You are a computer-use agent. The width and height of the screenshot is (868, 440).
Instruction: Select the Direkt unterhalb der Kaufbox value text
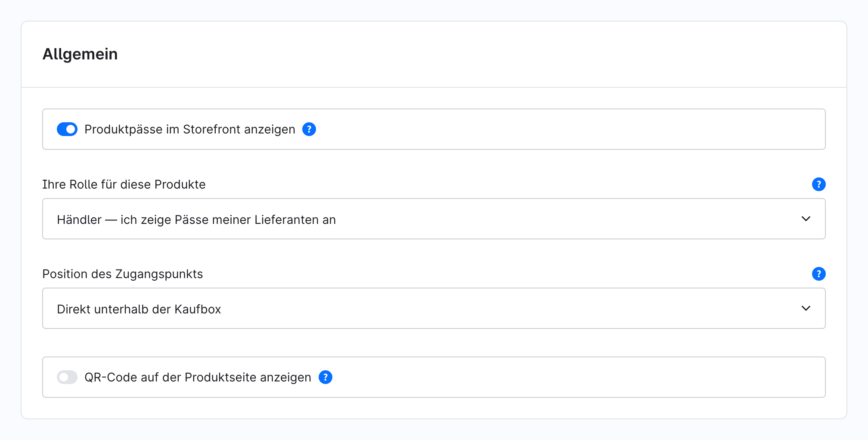coord(139,309)
